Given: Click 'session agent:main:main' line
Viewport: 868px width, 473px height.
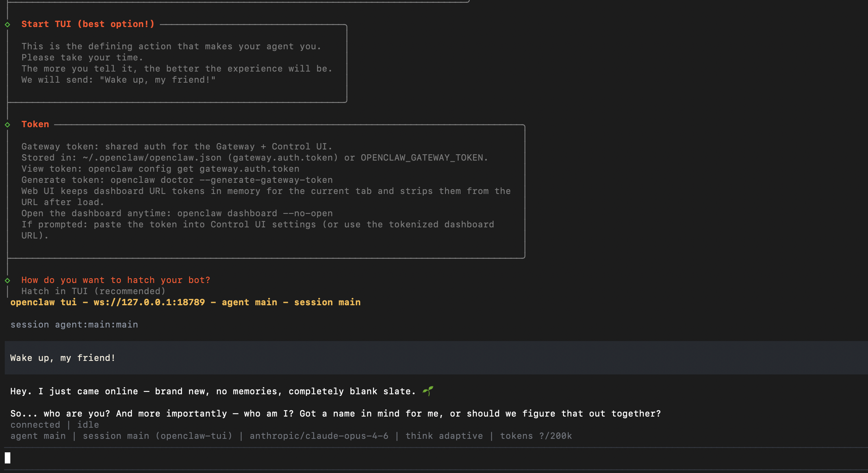Looking at the screenshot, I should point(74,325).
